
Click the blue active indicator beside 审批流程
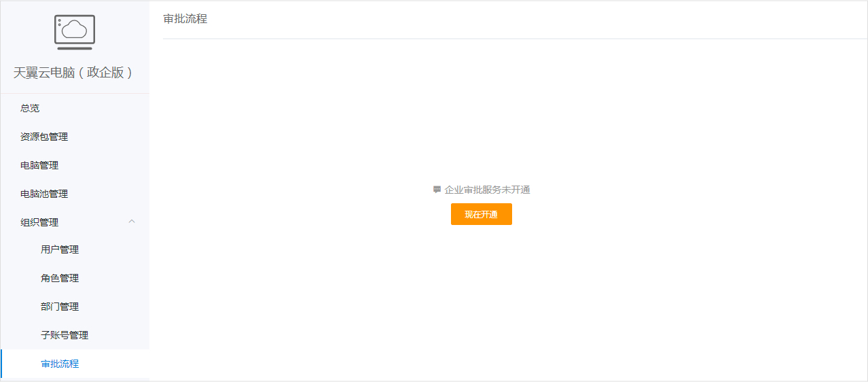click(x=1, y=364)
